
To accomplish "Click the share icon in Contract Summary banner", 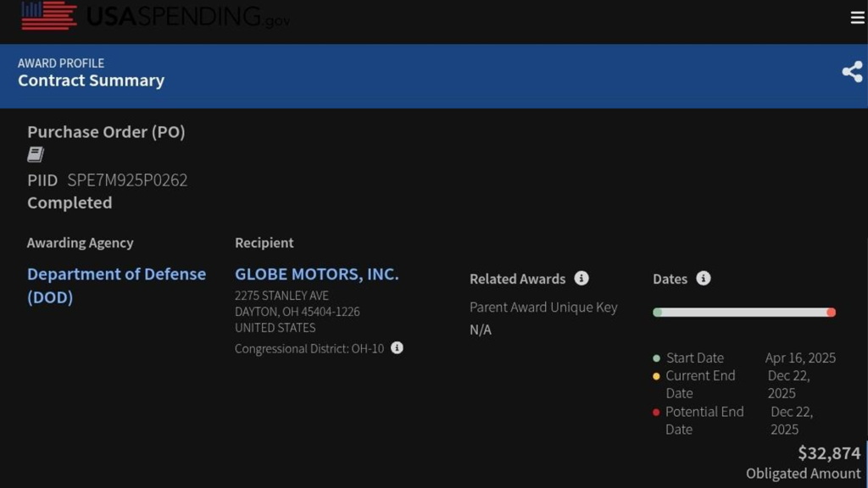I will click(x=852, y=72).
